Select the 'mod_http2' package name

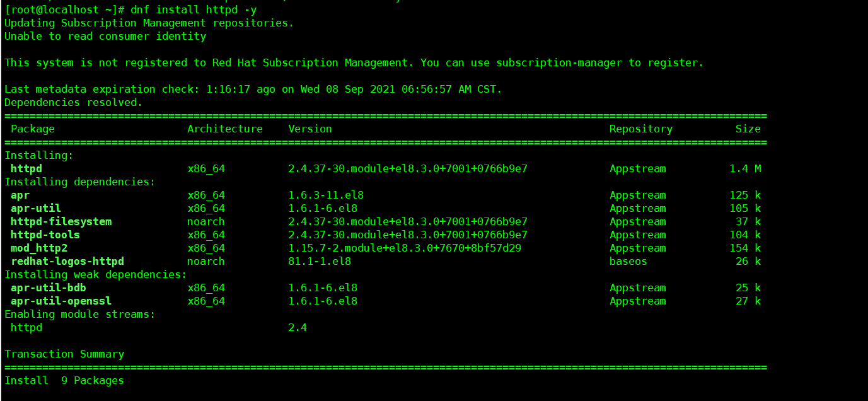click(x=39, y=248)
